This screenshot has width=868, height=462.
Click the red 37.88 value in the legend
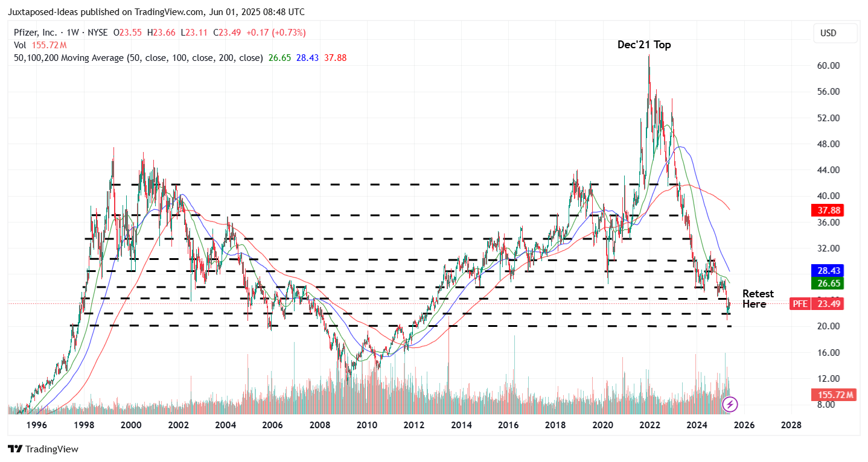click(x=335, y=58)
